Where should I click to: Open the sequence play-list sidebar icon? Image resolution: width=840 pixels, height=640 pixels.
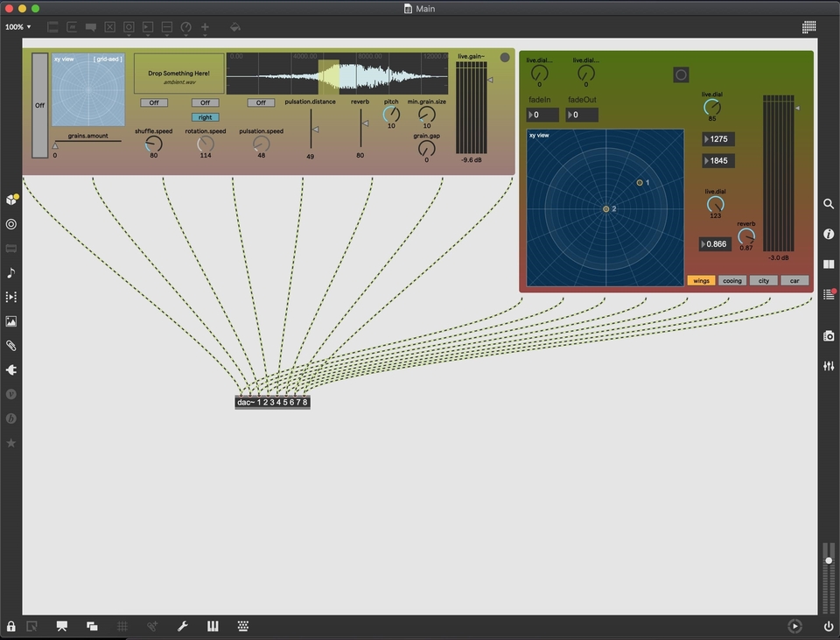click(11, 297)
